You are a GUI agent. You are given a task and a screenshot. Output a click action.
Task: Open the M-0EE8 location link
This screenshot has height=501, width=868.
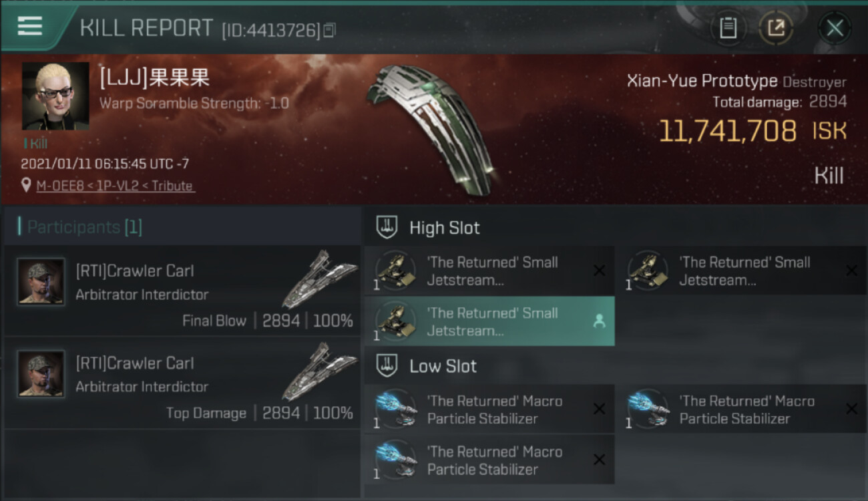[59, 186]
